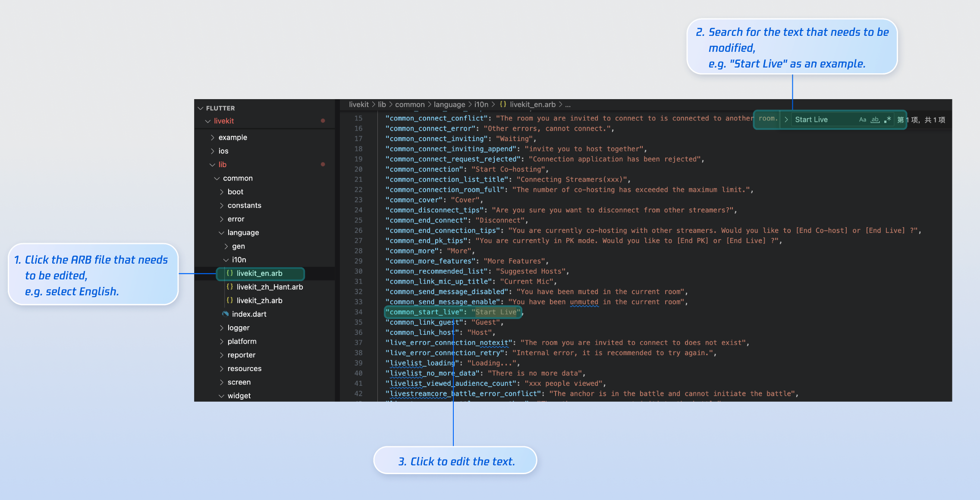Collapse the i10n folder
The width and height of the screenshot is (980, 500).
(239, 260)
